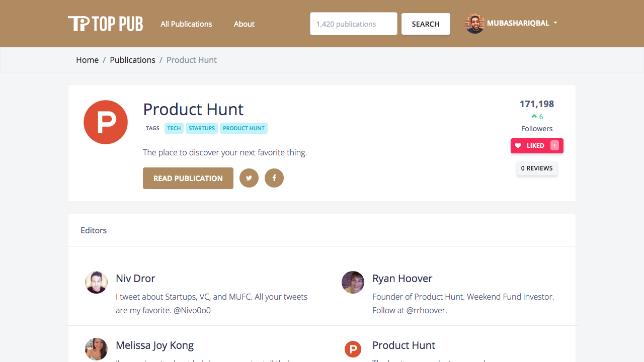Open Niv Dror's avatar
Screen dimensions: 644x362
tap(96, 283)
